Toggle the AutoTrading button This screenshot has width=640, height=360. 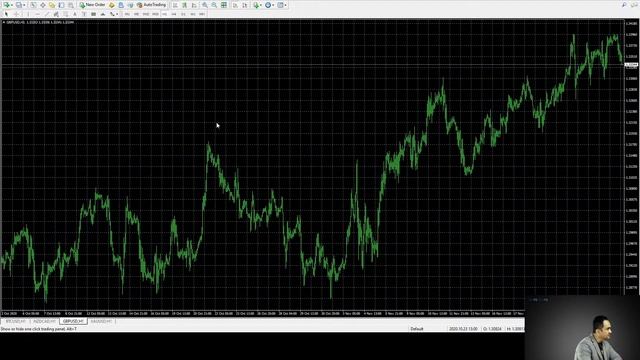(151, 5)
